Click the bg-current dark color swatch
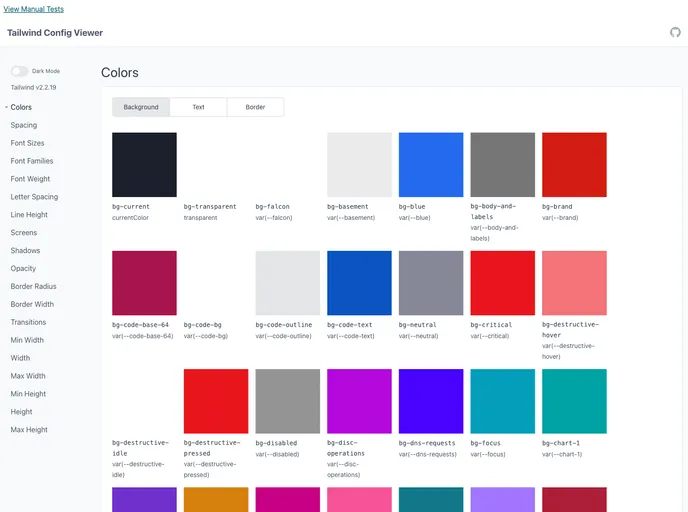 click(144, 165)
